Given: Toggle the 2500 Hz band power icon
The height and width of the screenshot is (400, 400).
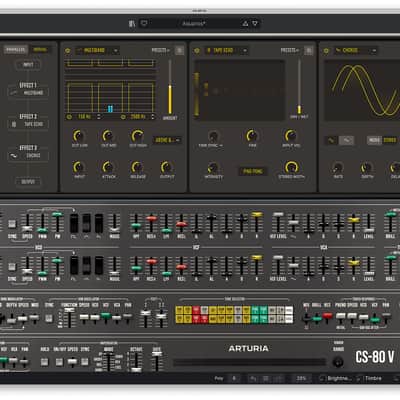Looking at the screenshot, I should pyautogui.click(x=123, y=117).
